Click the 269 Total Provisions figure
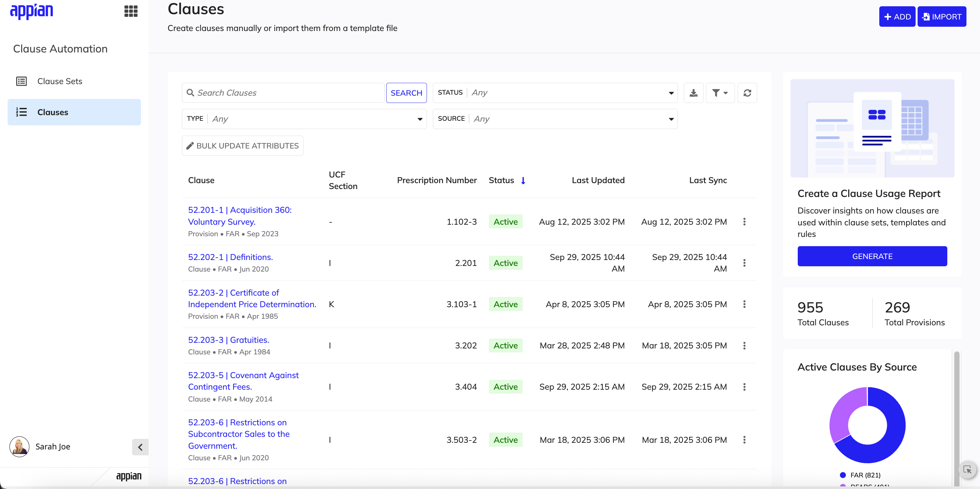Image resolution: width=980 pixels, height=489 pixels. tap(897, 307)
